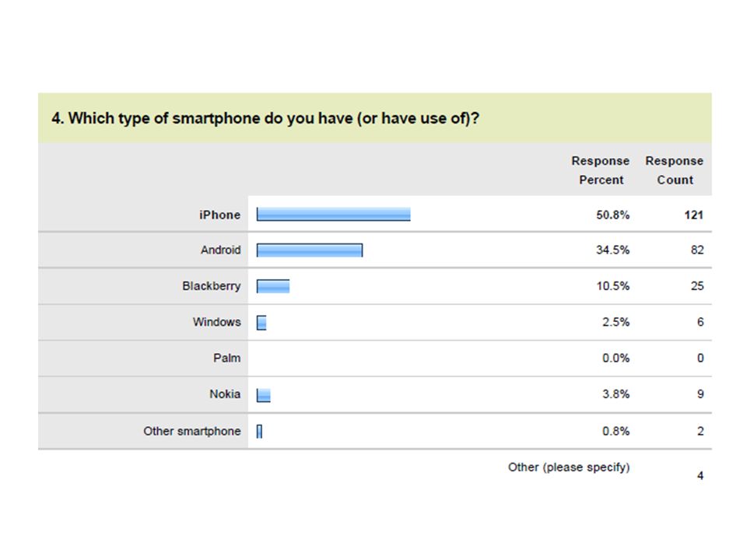Select the iPhone row label
The width and height of the screenshot is (747, 560).
coord(219,215)
